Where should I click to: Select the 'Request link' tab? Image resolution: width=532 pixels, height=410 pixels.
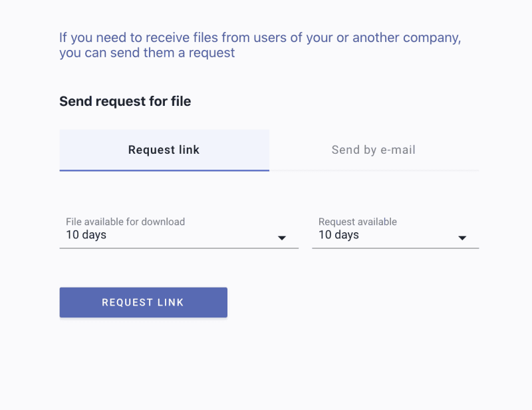click(164, 150)
